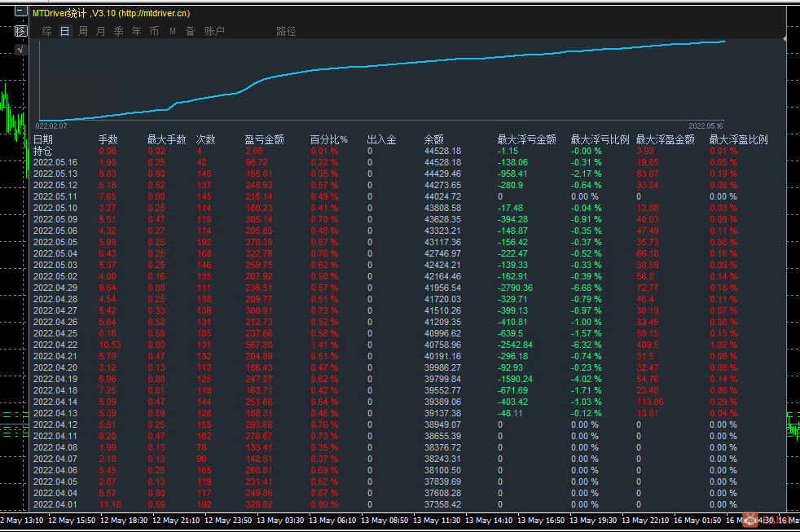Click the 季 quarterly statistics icon
Screen dimensions: 800x532
[x=118, y=31]
